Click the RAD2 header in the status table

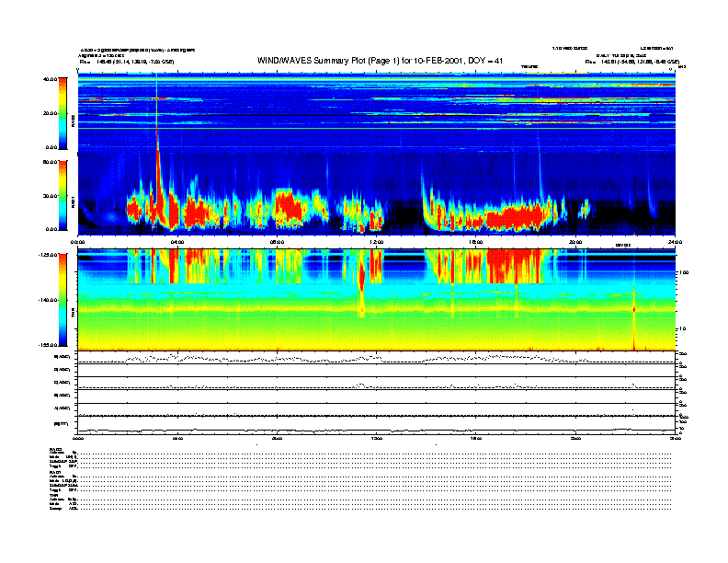click(x=56, y=449)
